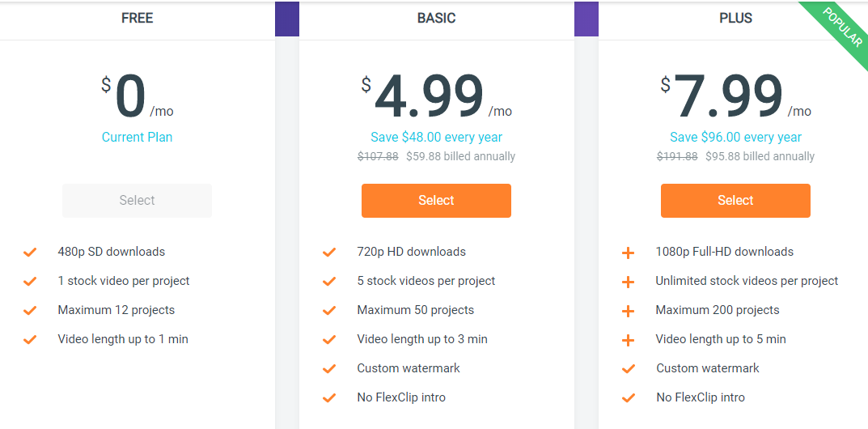This screenshot has height=429, width=868.
Task: Click the PLUS plan header
Action: pyautogui.click(x=735, y=18)
